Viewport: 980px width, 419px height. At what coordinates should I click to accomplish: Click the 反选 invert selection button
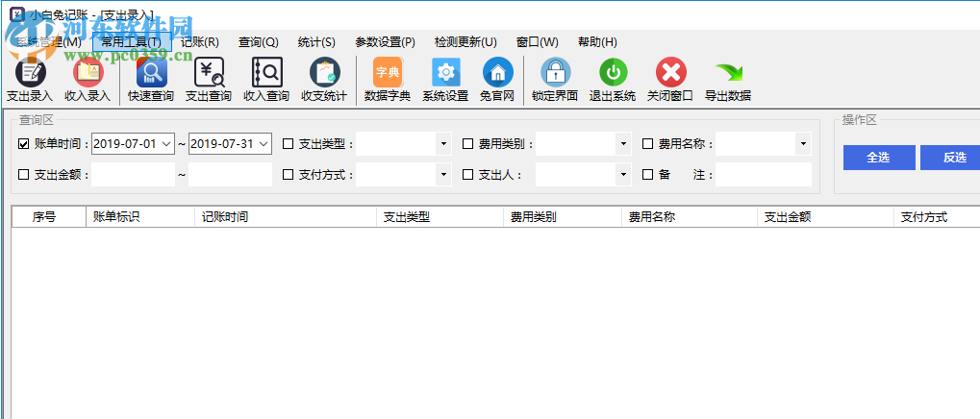(952, 158)
